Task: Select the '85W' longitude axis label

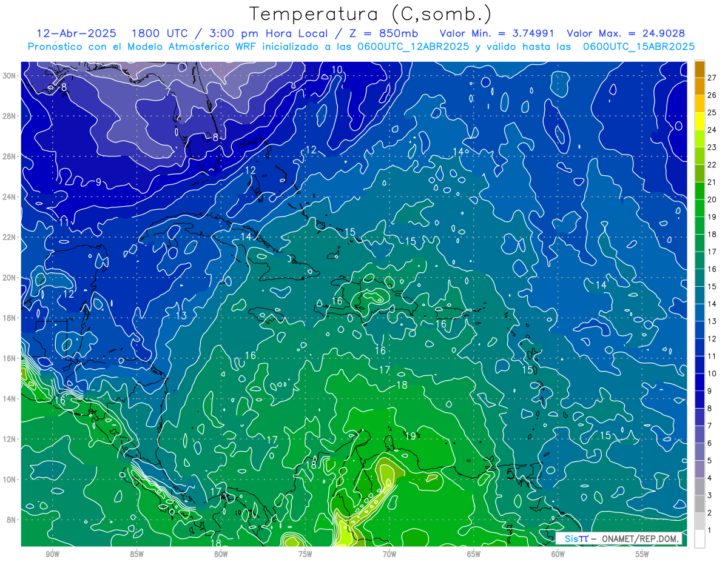Action: (x=136, y=554)
